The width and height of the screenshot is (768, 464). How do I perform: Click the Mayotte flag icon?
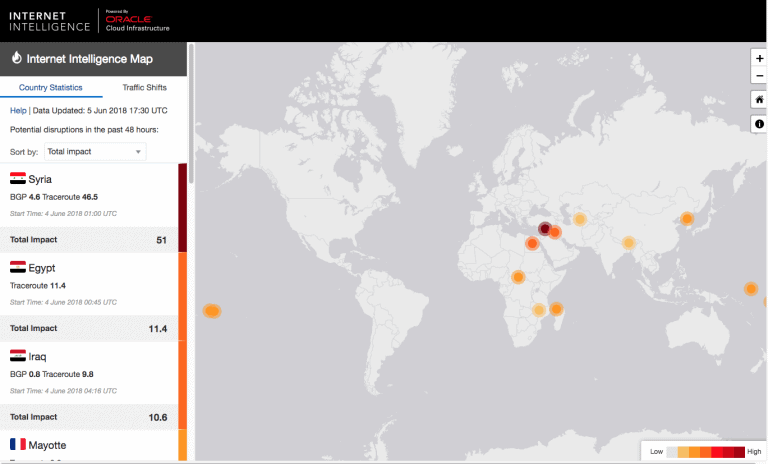[18, 444]
